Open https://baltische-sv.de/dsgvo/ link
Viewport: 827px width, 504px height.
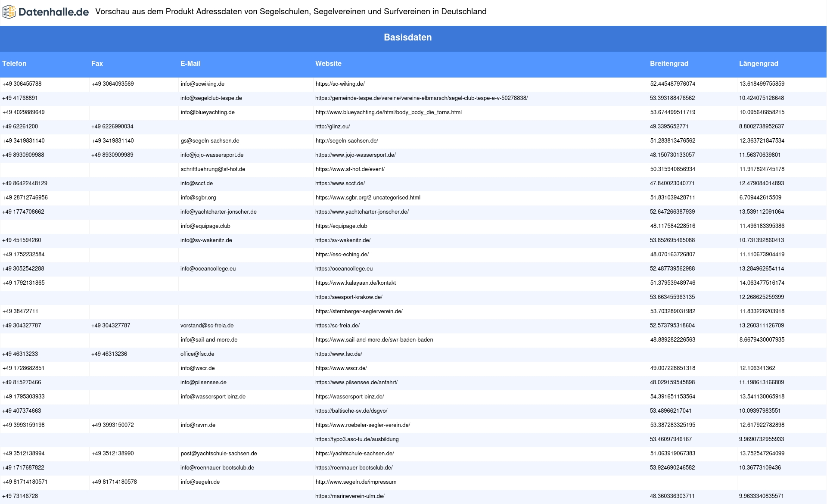pos(351,411)
